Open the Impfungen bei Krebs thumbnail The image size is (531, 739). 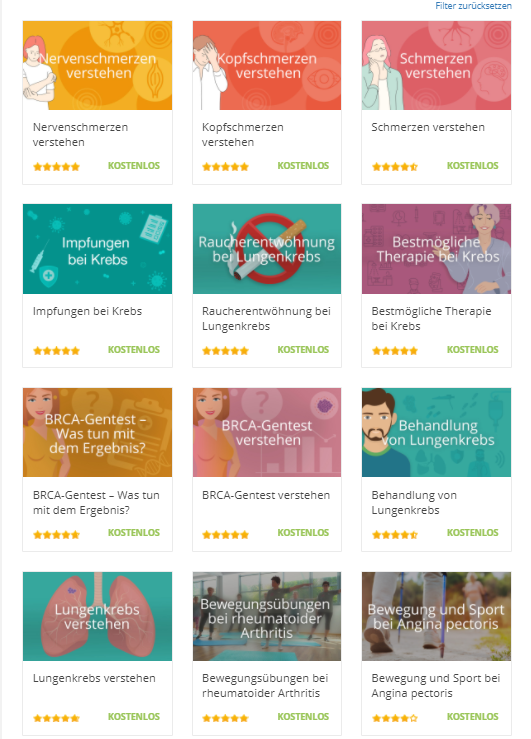tap(98, 249)
